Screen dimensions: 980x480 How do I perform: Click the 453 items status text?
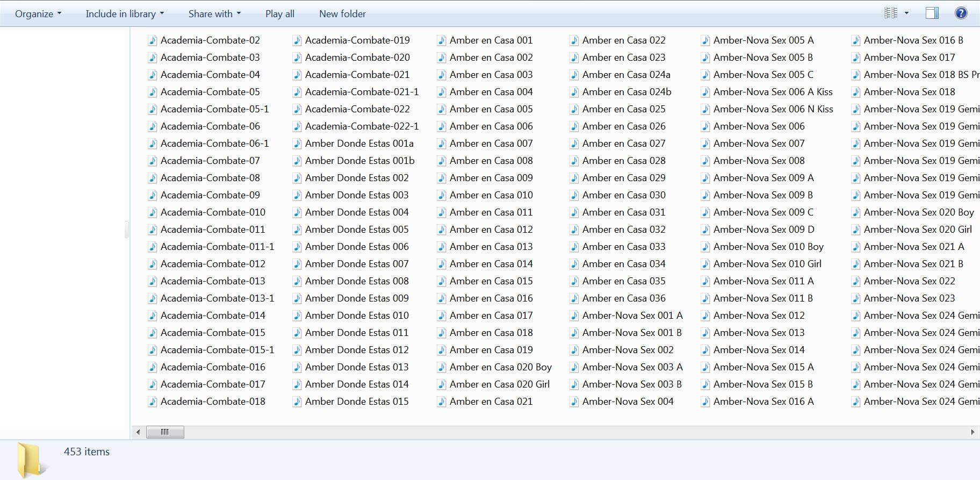point(87,452)
